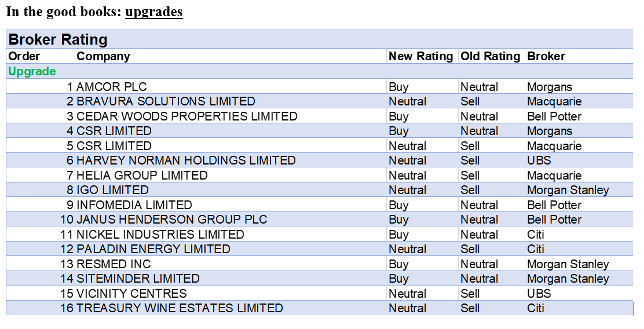Select the "Order" column header

(x=24, y=56)
